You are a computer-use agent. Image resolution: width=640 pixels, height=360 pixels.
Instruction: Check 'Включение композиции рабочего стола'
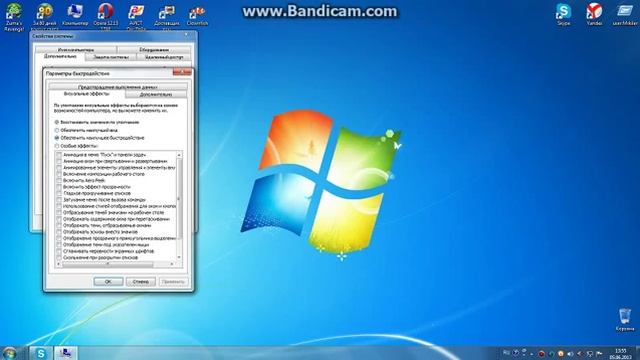coord(59,174)
